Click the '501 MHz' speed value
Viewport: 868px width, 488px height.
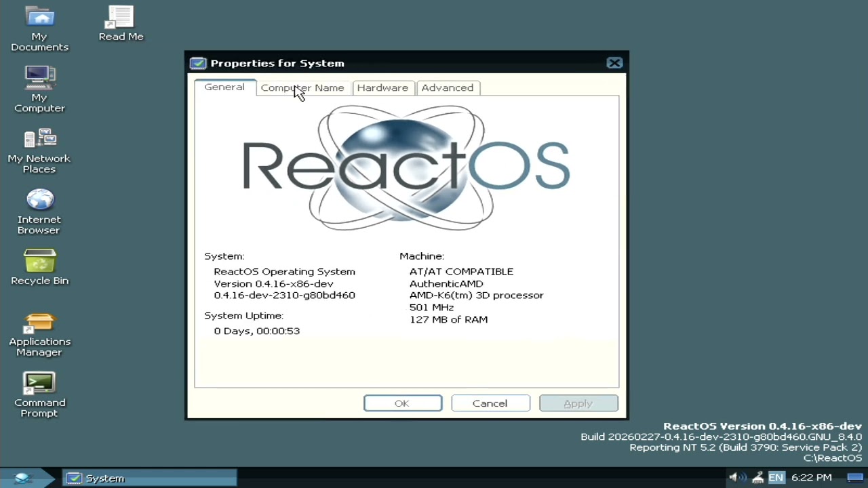tap(431, 307)
